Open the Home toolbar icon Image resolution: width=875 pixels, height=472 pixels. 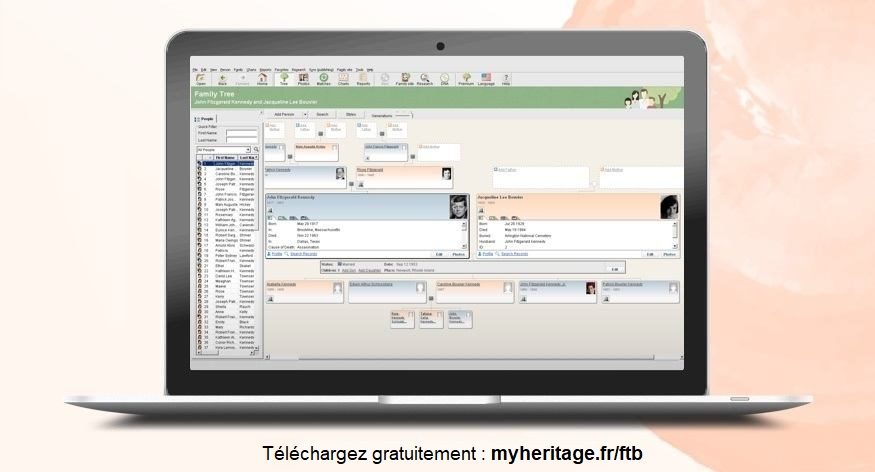point(262,79)
